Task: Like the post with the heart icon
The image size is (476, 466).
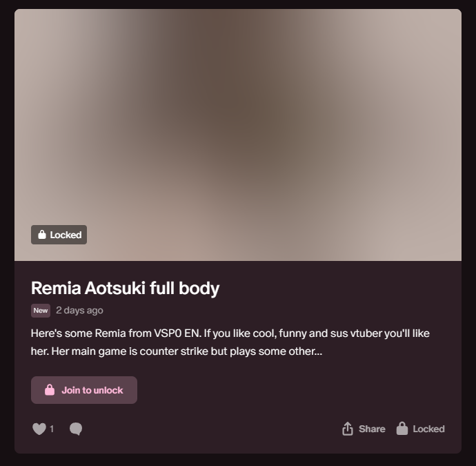Action: click(x=39, y=429)
